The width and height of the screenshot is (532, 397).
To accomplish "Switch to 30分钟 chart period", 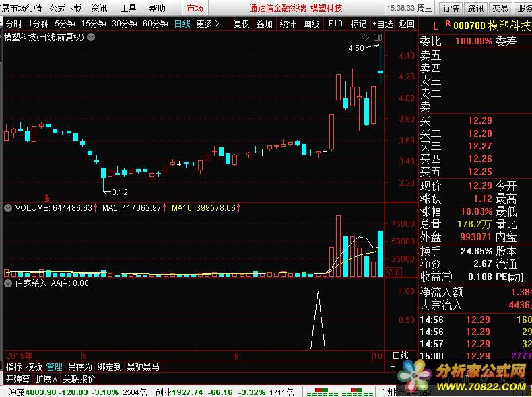I will click(125, 24).
